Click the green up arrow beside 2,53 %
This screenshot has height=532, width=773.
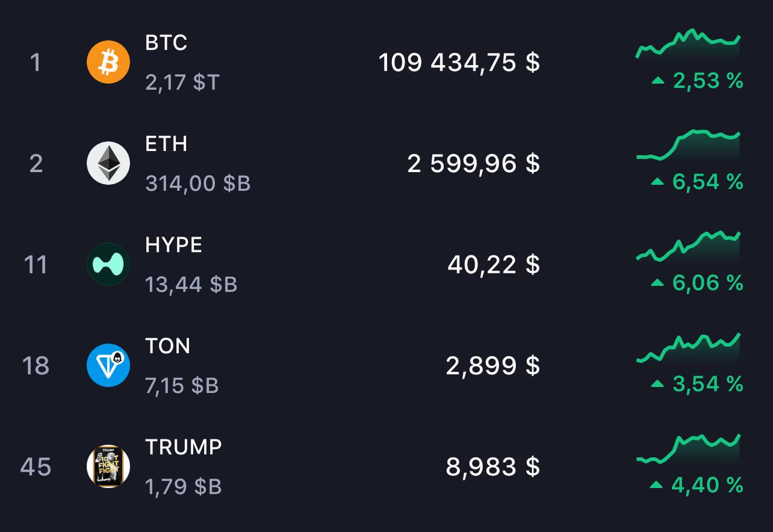658,80
